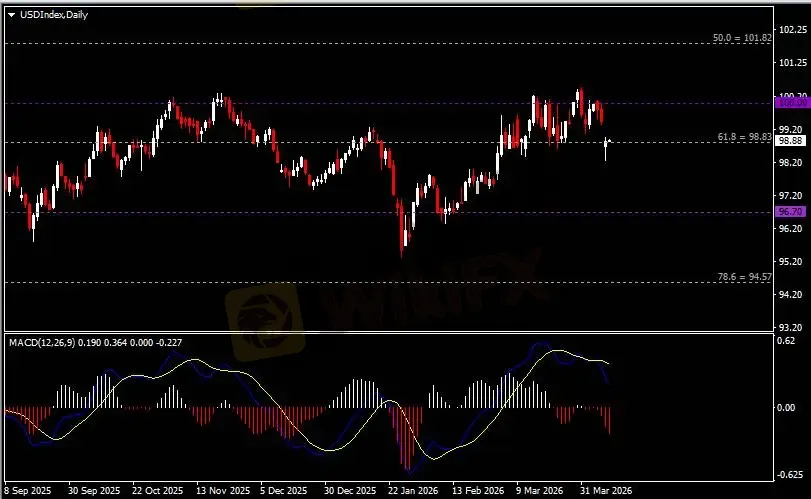Select the 78.6 = 94.57 Fibonacci label
The width and height of the screenshot is (811, 499).
745,276
